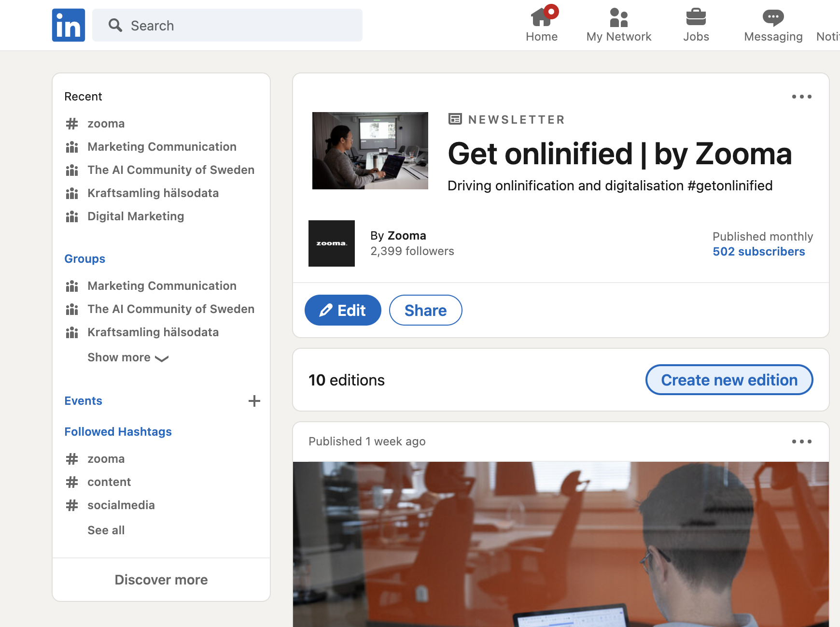Expand Show more under Groups
Screen dimensions: 840x627
click(127, 357)
